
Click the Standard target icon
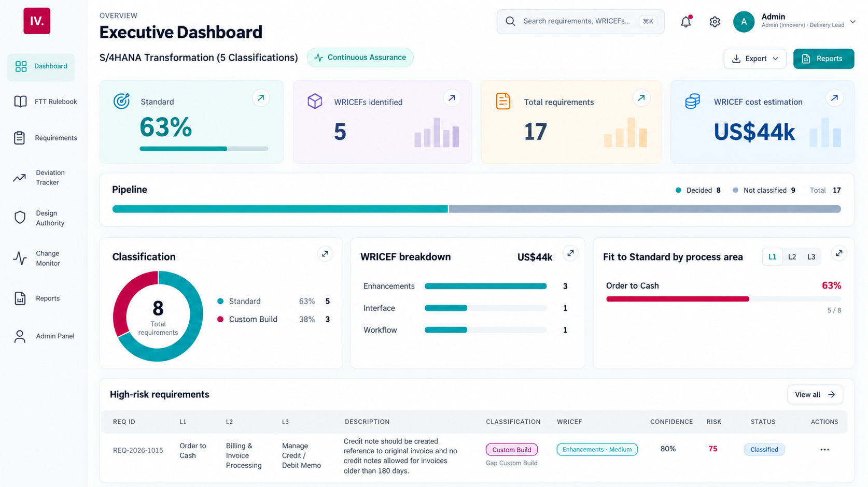[x=121, y=101]
